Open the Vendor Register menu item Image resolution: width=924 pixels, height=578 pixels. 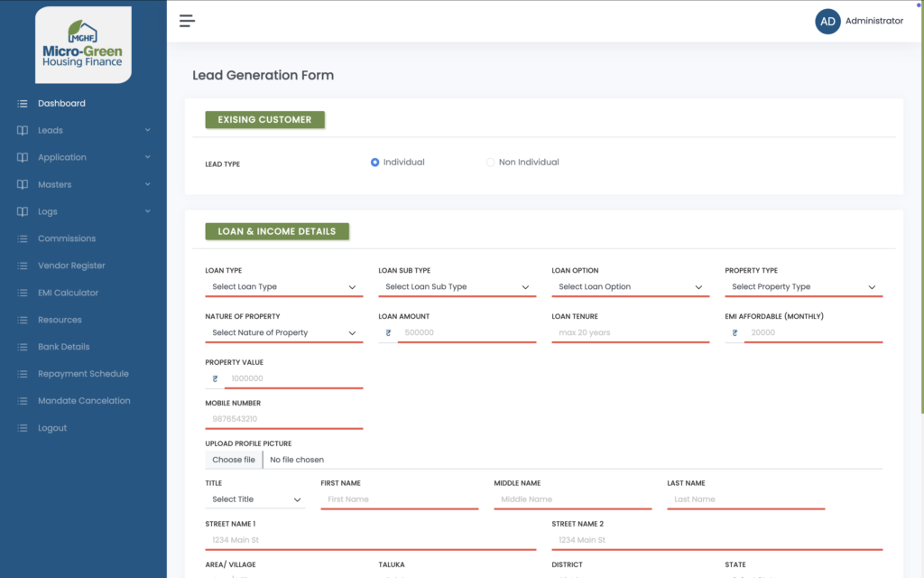point(71,266)
